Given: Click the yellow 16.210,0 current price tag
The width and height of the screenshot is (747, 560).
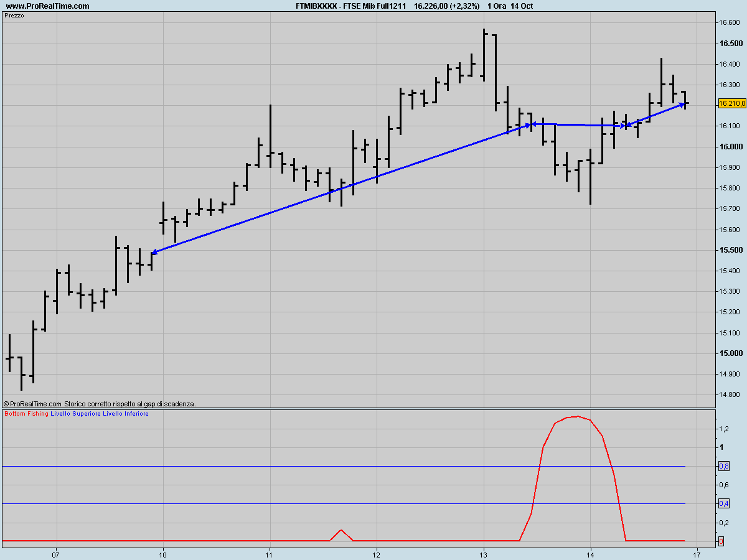Looking at the screenshot, I should (x=732, y=104).
